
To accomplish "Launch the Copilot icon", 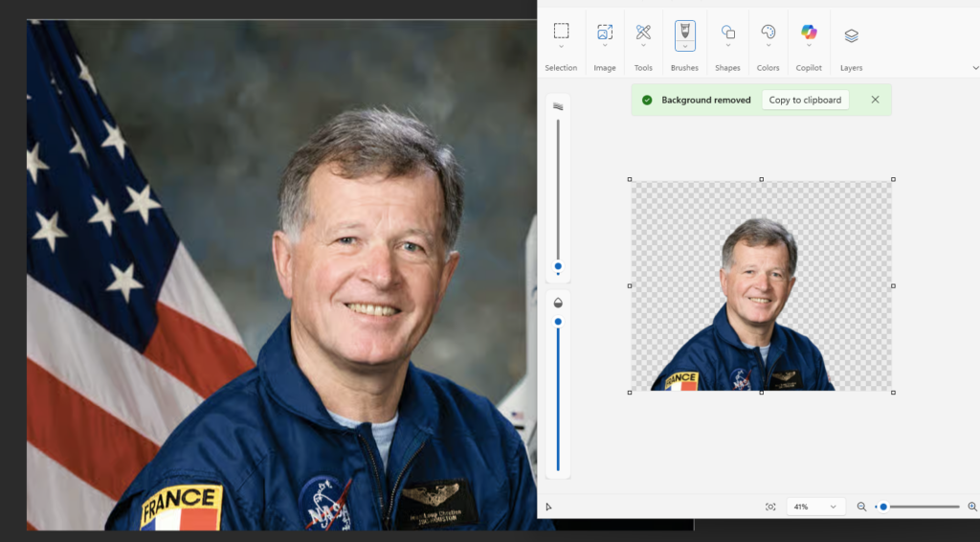I will point(809,32).
